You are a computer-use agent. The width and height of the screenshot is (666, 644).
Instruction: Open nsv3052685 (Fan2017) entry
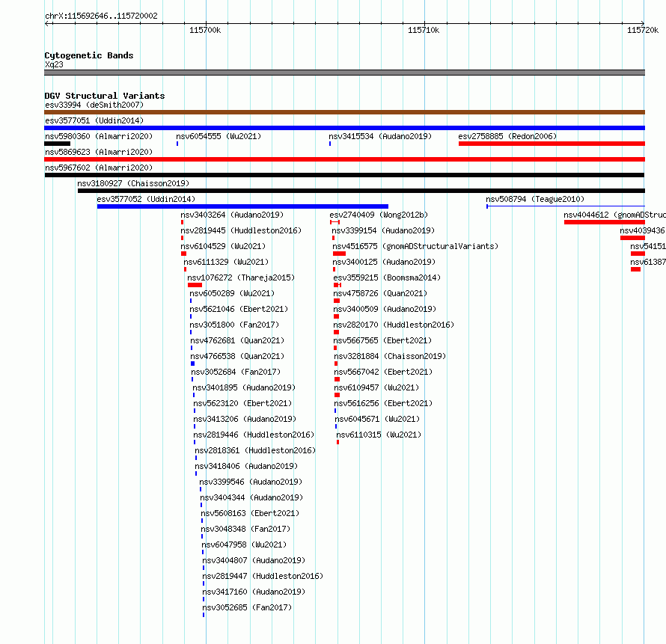click(247, 607)
